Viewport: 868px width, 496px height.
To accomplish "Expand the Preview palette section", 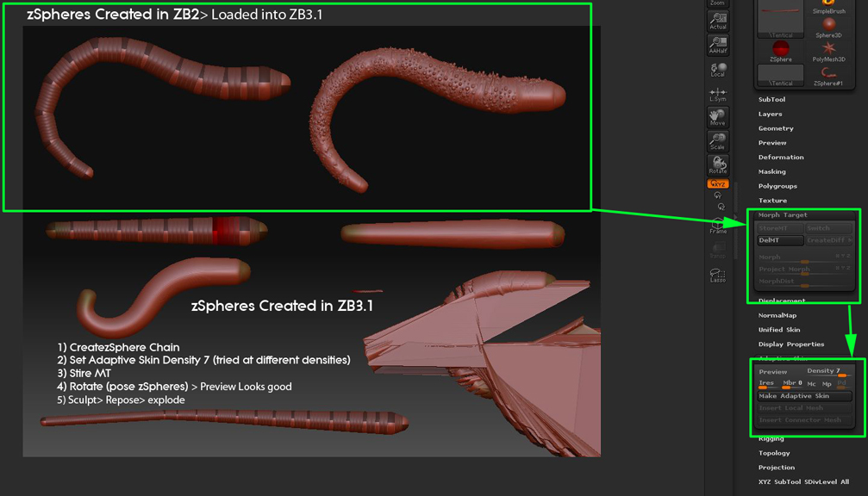I will click(x=772, y=143).
